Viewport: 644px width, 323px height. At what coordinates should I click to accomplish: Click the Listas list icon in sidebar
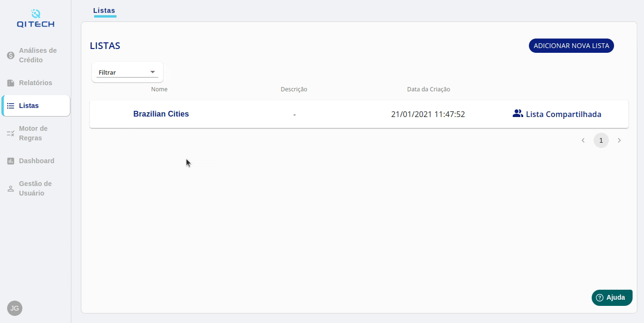[10, 106]
